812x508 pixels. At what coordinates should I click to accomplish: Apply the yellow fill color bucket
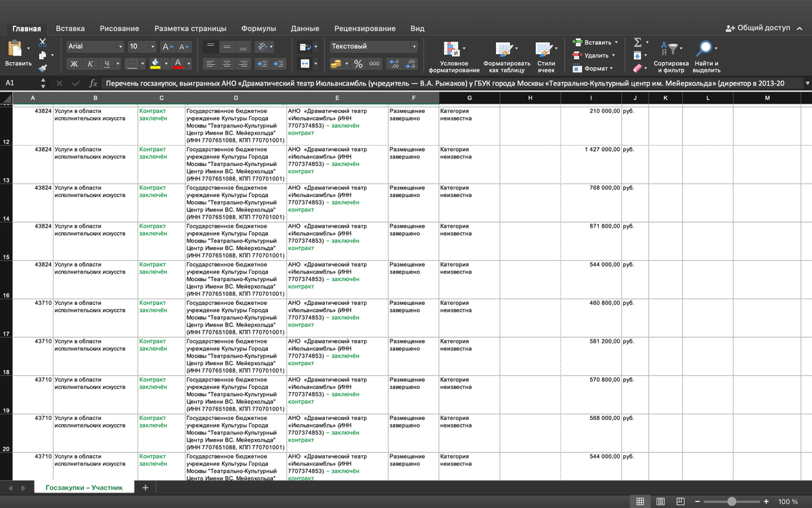point(156,64)
